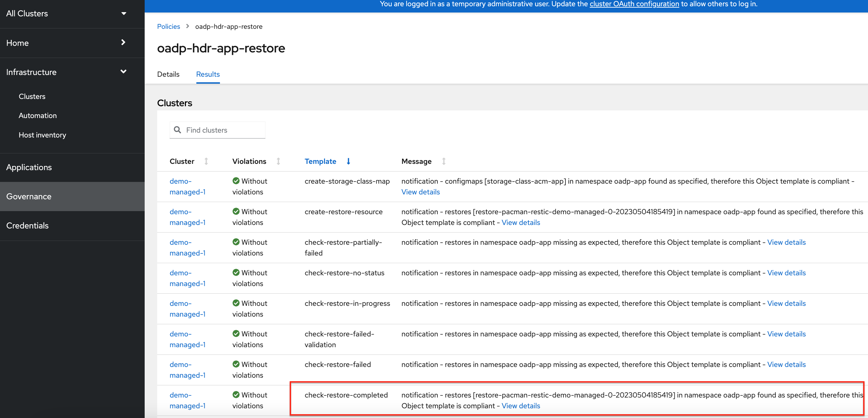Go to Host inventory page

pyautogui.click(x=42, y=135)
